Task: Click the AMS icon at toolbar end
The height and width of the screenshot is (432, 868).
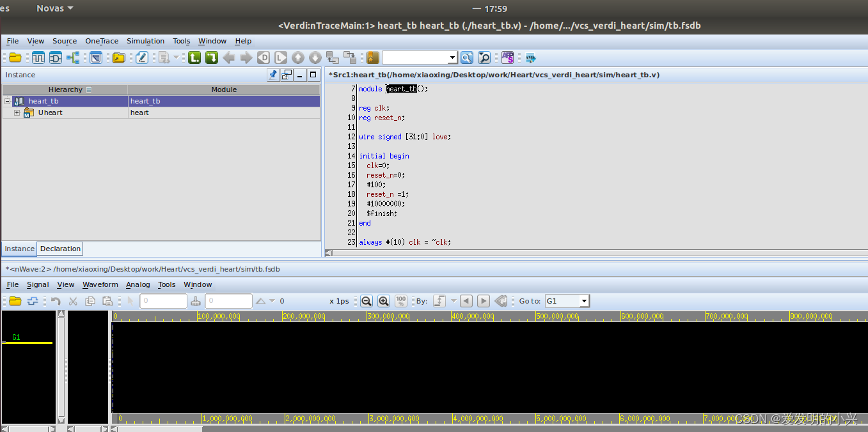Action: 531,58
